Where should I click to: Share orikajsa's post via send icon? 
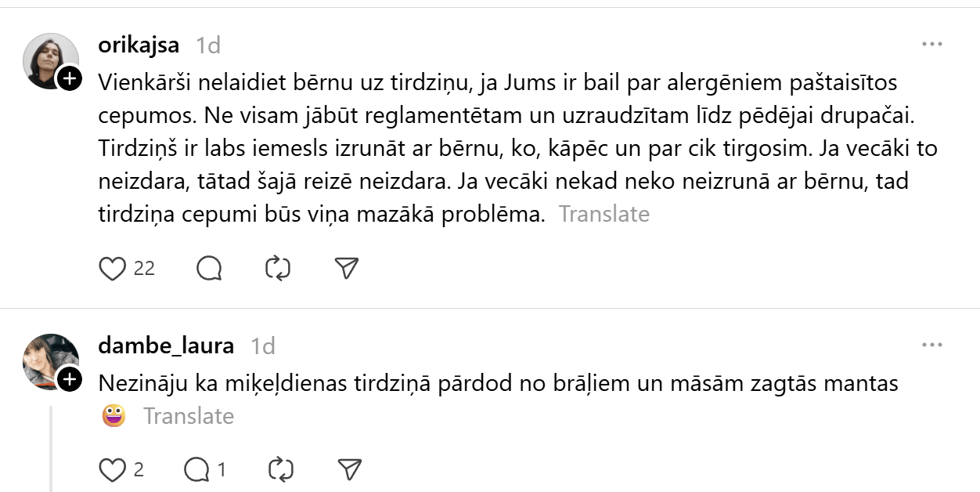346,269
